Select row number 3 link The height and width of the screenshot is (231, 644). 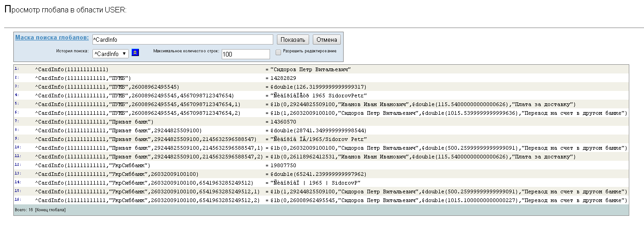tap(17, 86)
